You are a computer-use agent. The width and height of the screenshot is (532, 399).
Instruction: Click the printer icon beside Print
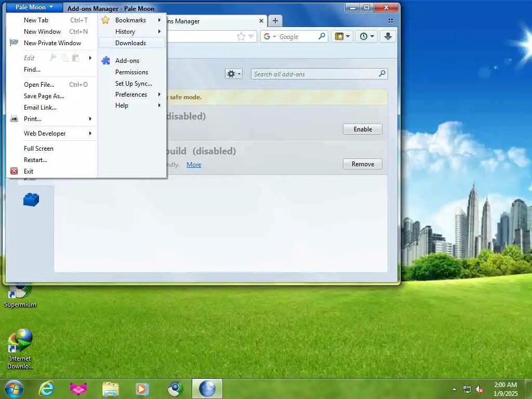(14, 119)
